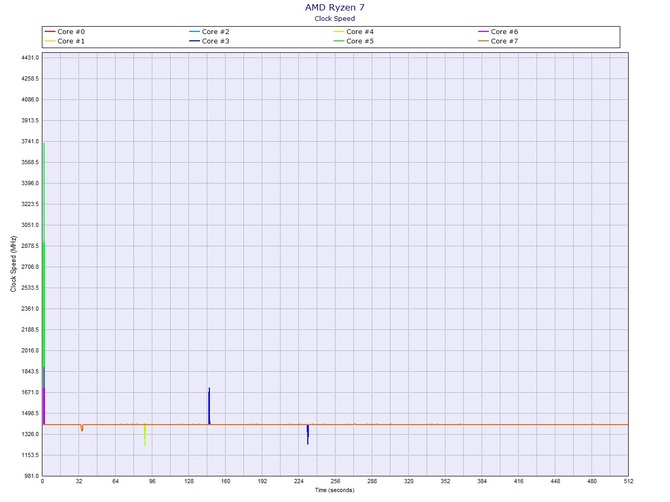Screen dimensions: 670x502
Task: Click the Core #1 legend entry
Action: click(x=65, y=41)
